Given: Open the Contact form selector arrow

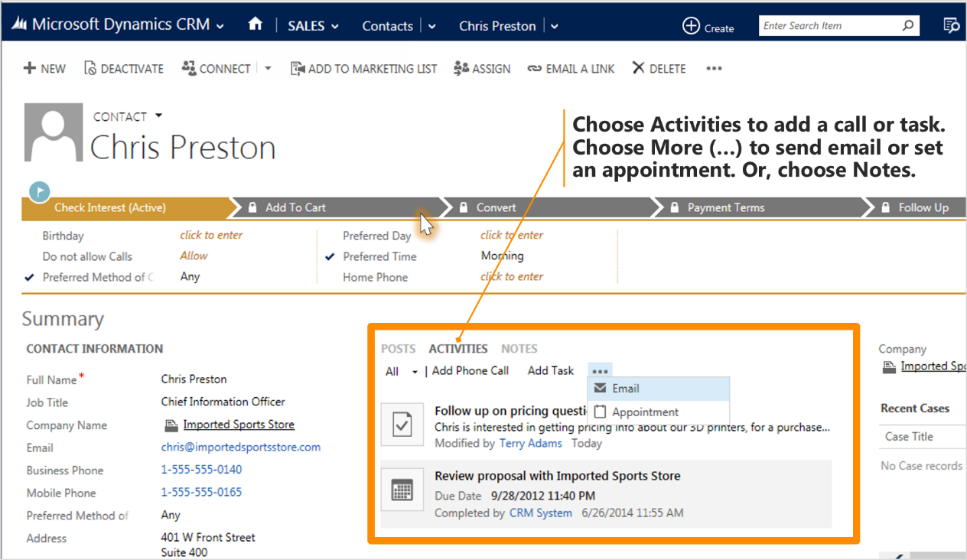Looking at the screenshot, I should (x=159, y=116).
